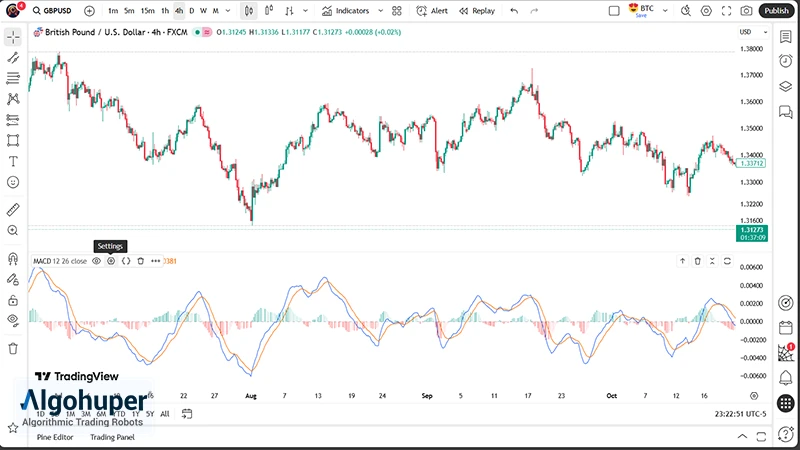Click the GBPUSD symbol search field

(x=54, y=11)
